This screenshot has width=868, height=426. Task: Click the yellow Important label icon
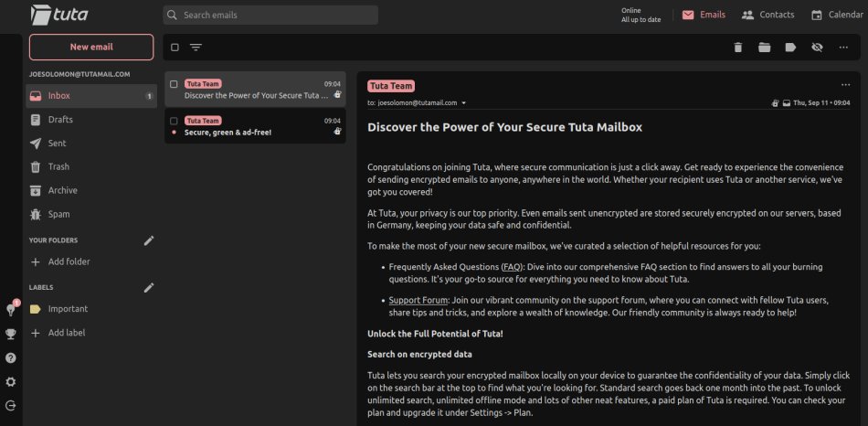(x=36, y=309)
